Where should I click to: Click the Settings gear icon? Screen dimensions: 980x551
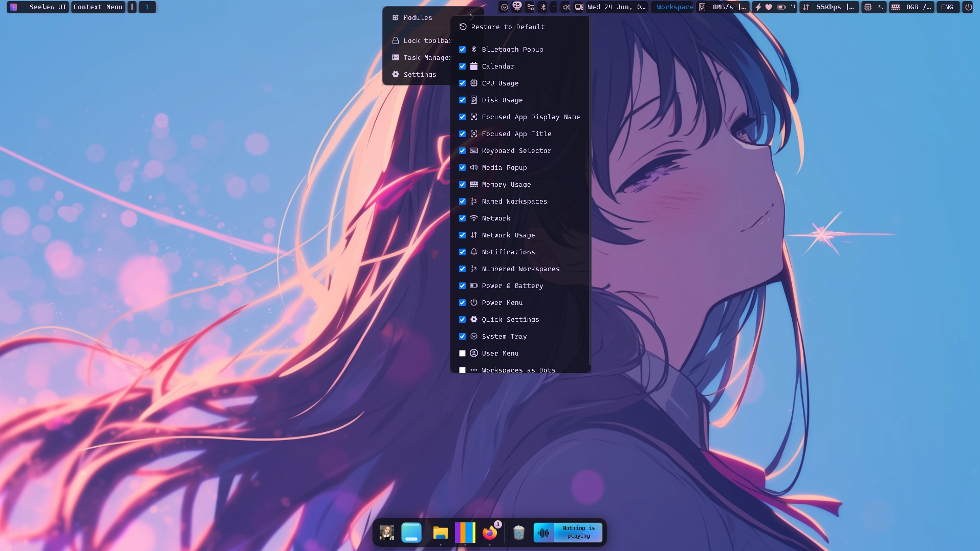pyautogui.click(x=396, y=74)
